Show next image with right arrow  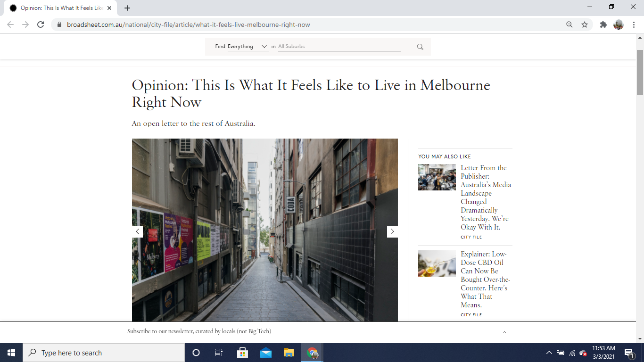coord(392,231)
